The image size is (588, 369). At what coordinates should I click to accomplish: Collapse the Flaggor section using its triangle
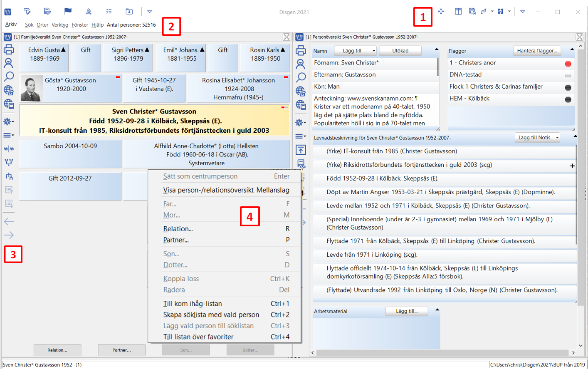coord(572,50)
